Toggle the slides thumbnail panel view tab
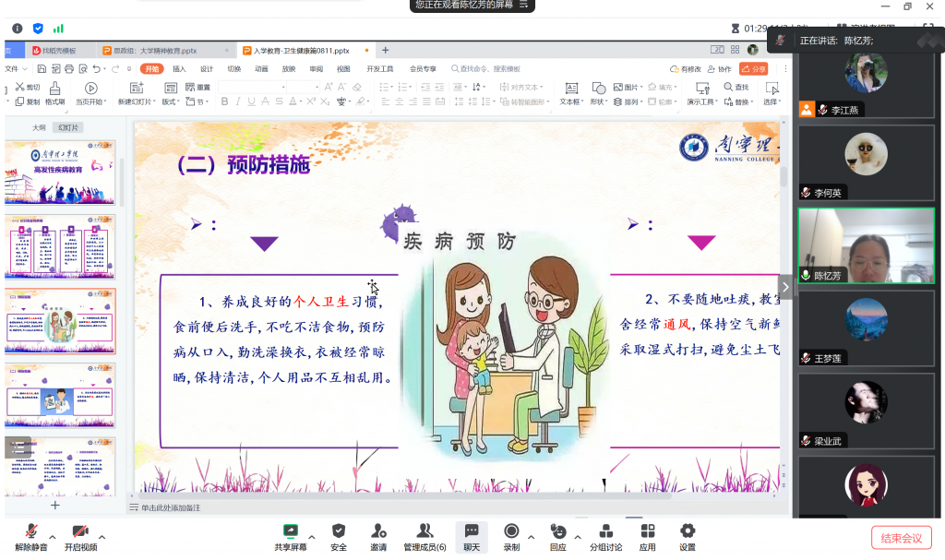The width and height of the screenshot is (945, 560). [x=68, y=127]
